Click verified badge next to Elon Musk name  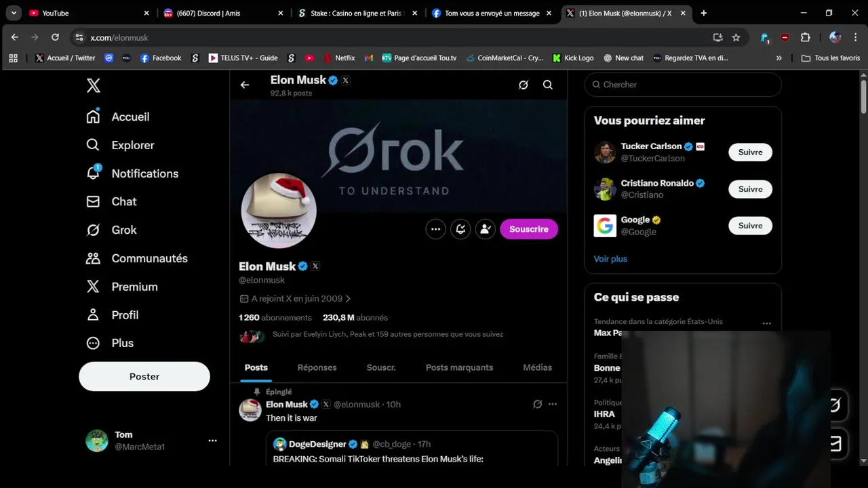point(303,266)
